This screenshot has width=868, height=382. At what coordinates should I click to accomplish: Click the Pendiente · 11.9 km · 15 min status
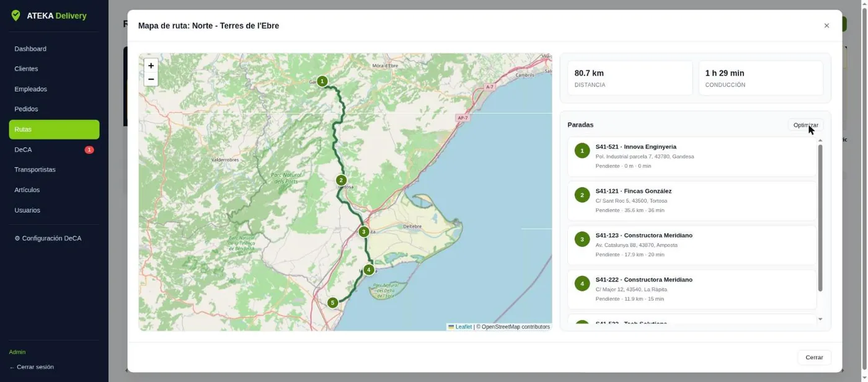pos(630,299)
